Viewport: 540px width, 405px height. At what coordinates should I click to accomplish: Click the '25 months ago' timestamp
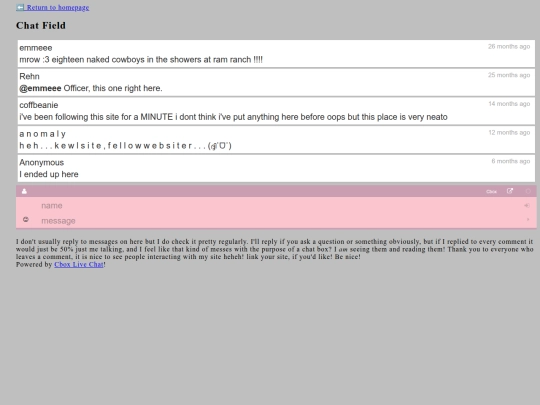[509, 75]
